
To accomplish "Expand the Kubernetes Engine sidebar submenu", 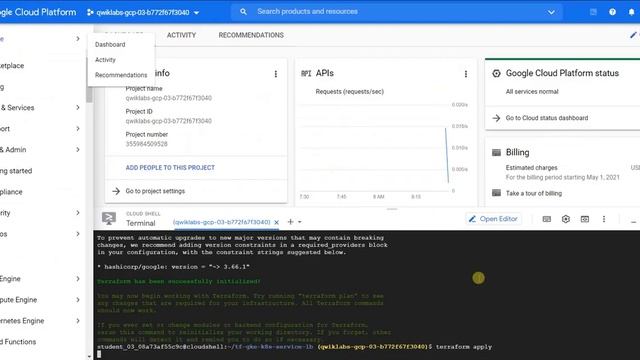I will (78, 321).
